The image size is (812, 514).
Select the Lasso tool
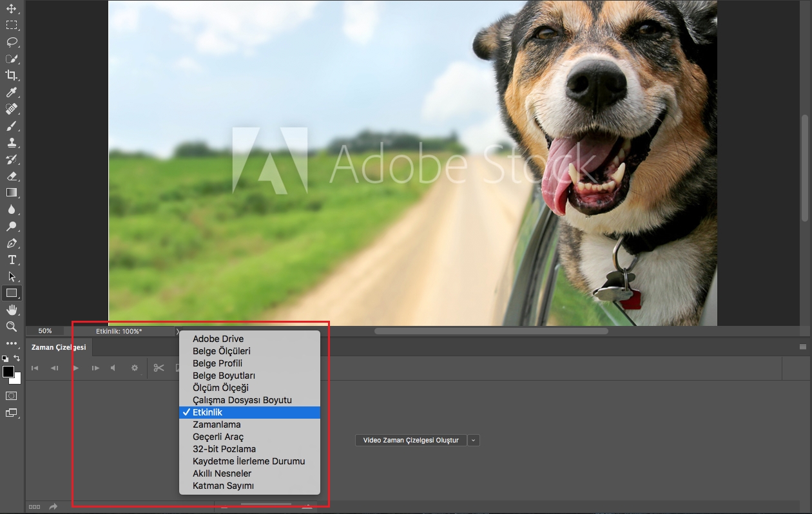pyautogui.click(x=12, y=42)
